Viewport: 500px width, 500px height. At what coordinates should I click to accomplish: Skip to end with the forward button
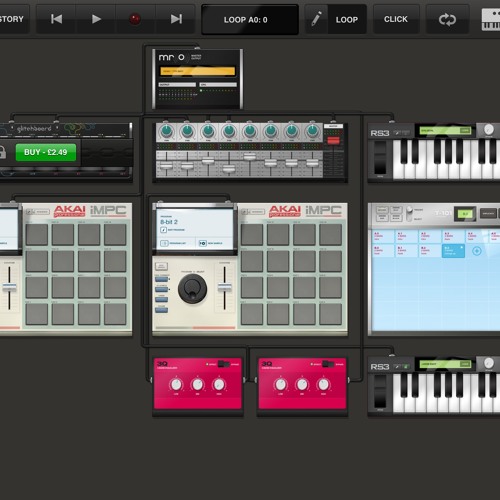click(x=176, y=19)
